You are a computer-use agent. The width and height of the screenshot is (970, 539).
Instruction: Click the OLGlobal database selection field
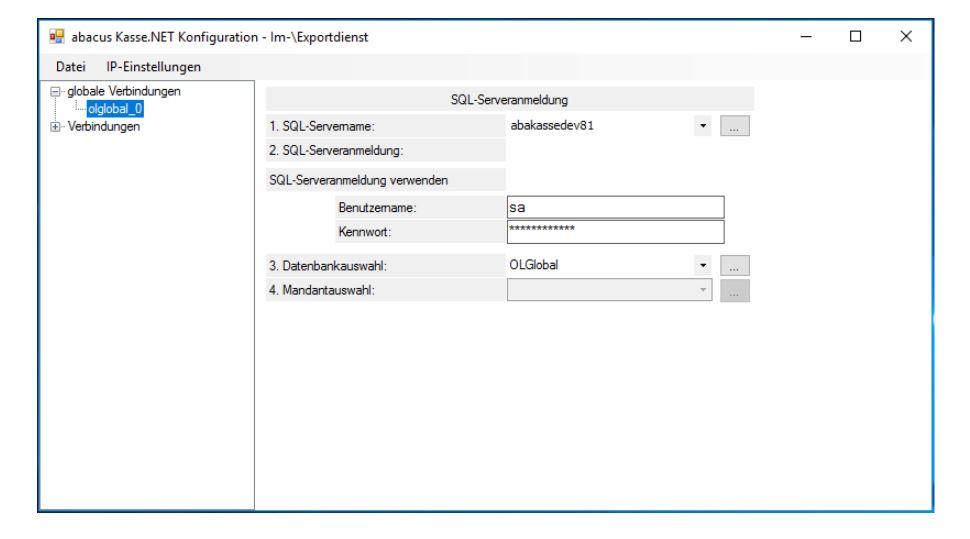597,266
